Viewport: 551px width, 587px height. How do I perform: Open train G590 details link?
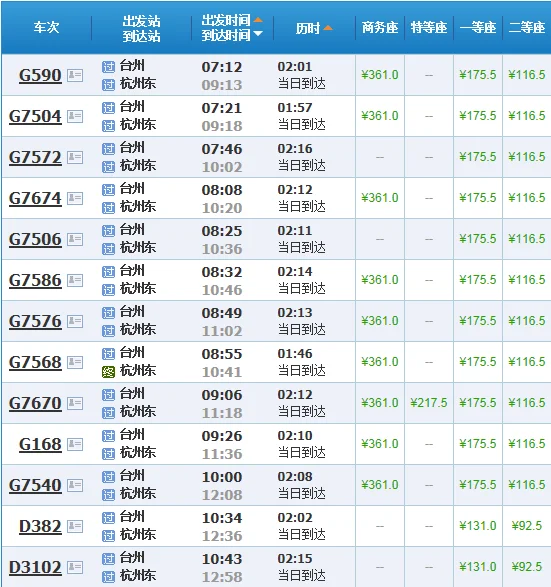(x=40, y=75)
